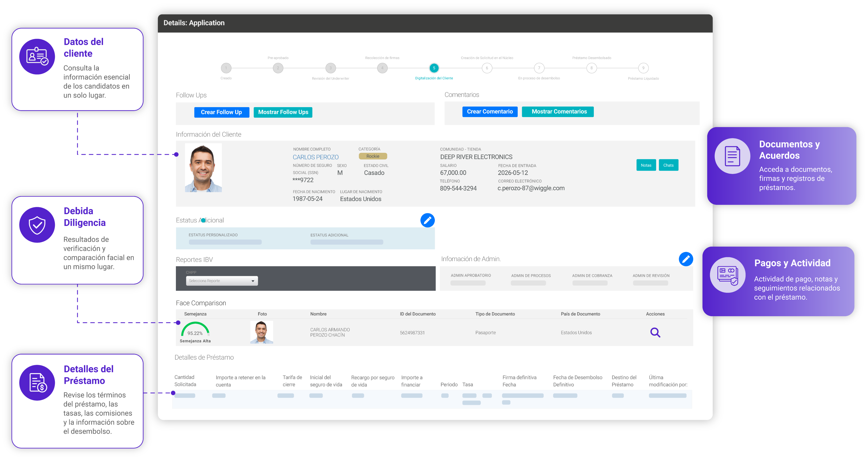Click the Documentos y Acuerdos document icon
Screen dimensions: 868x460
tap(732, 156)
